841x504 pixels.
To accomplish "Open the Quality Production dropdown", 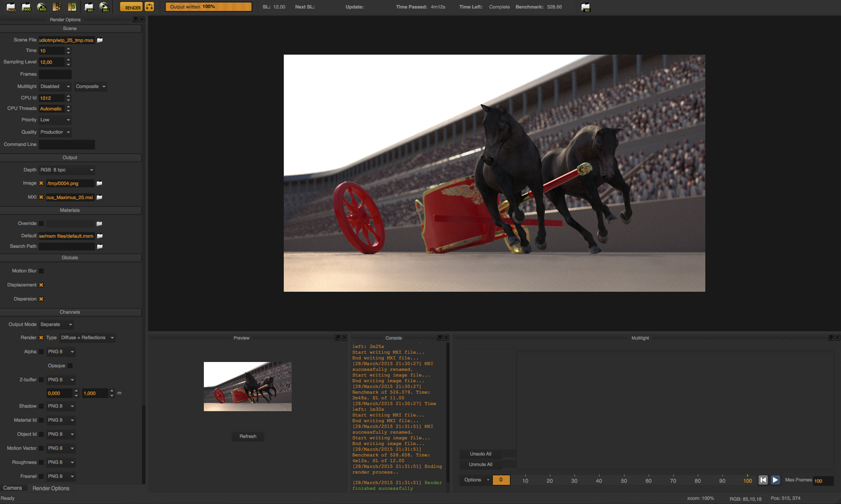I will click(x=55, y=132).
